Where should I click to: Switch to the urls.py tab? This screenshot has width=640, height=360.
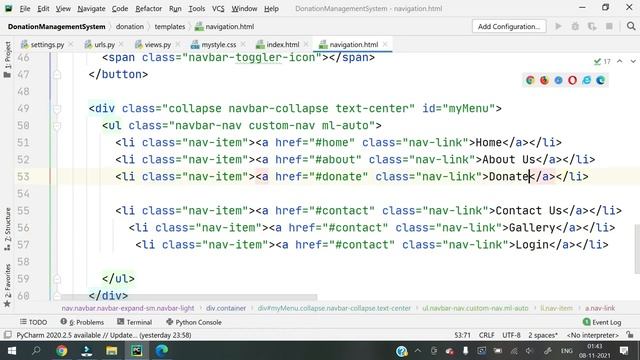click(104, 44)
